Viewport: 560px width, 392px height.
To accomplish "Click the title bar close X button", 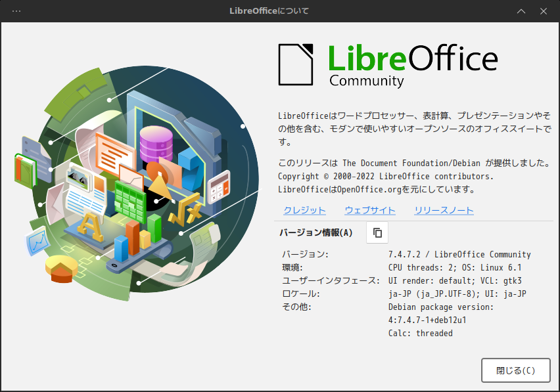I will coord(543,11).
